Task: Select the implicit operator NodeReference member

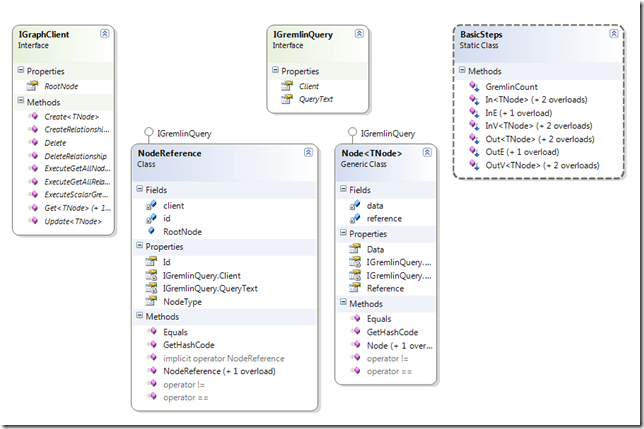Action: click(x=223, y=358)
